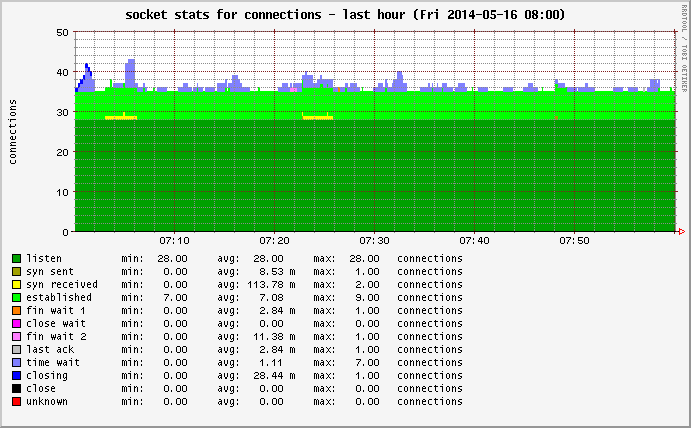Click the graph title socket stats for connections
This screenshot has height=428, width=691.
coord(345,15)
